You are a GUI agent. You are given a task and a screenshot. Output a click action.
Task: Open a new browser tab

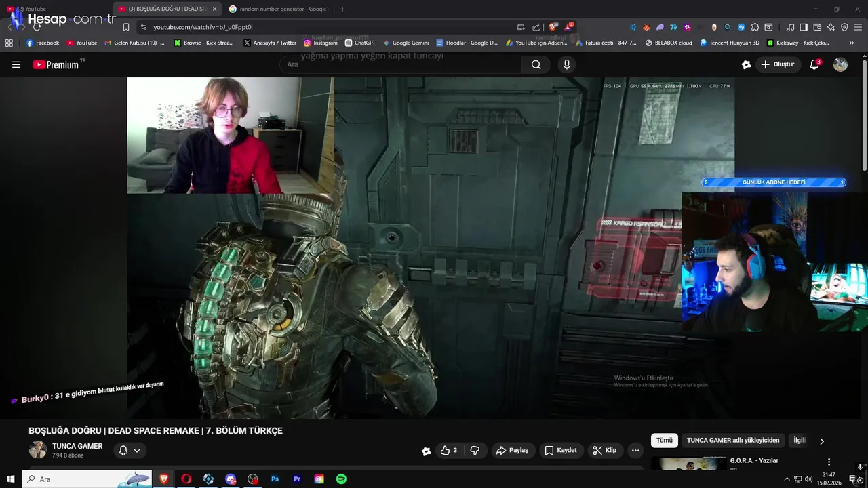(x=342, y=9)
